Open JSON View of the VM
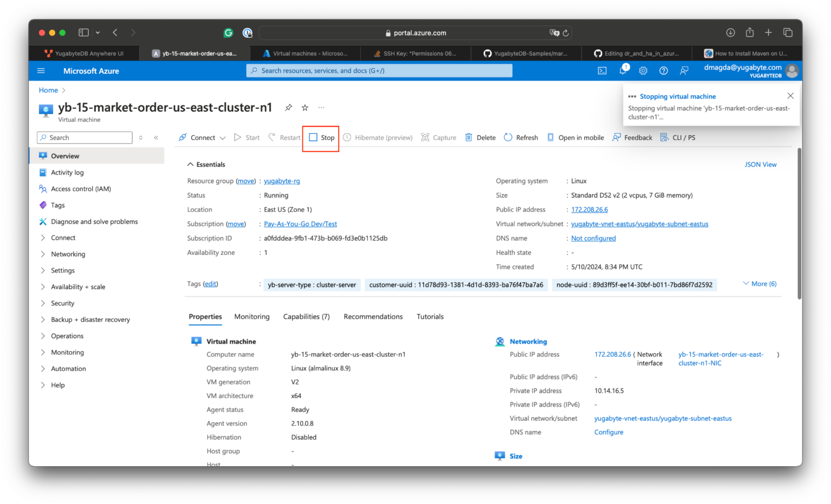Image resolution: width=831 pixels, height=504 pixels. pyautogui.click(x=761, y=164)
